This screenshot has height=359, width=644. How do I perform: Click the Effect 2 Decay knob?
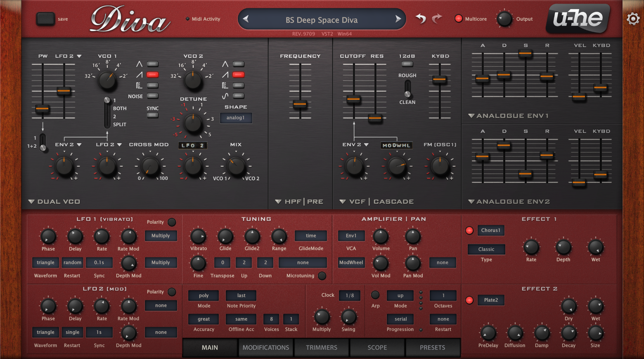[x=568, y=333]
